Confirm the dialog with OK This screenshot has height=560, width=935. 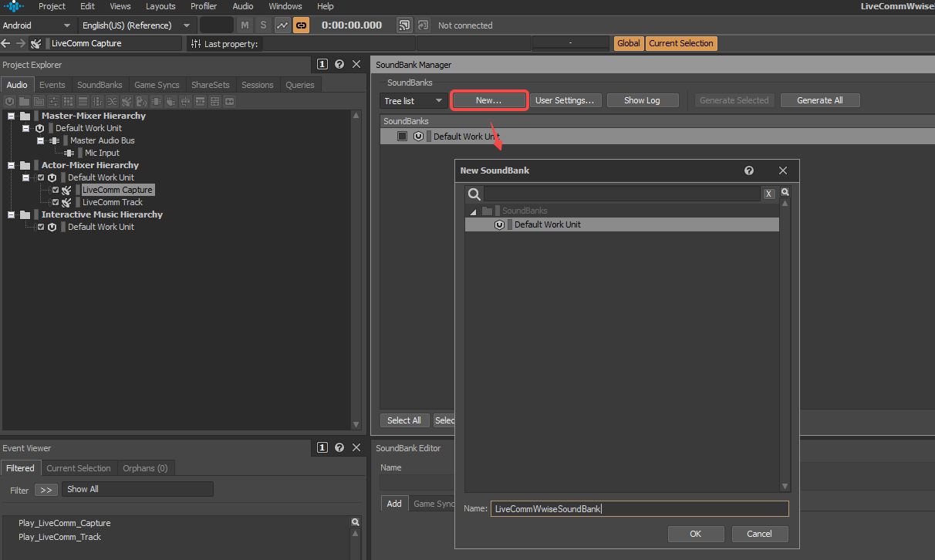696,534
